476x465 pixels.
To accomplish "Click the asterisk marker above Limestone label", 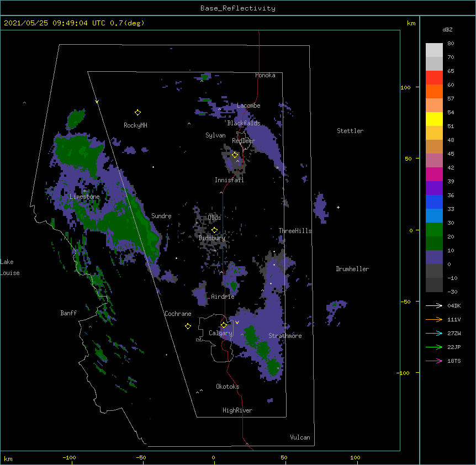I will (84, 191).
